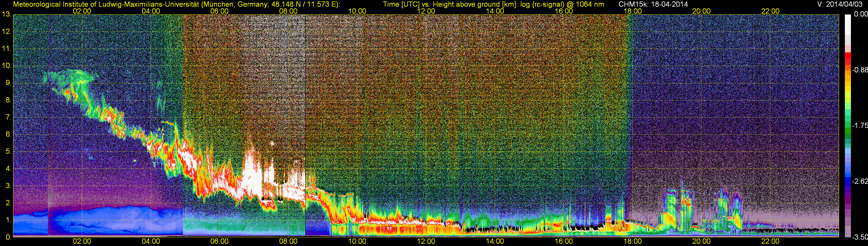Click the 06:00 label on the top time axis
Screen dimensions: 868x246
(x=219, y=11)
